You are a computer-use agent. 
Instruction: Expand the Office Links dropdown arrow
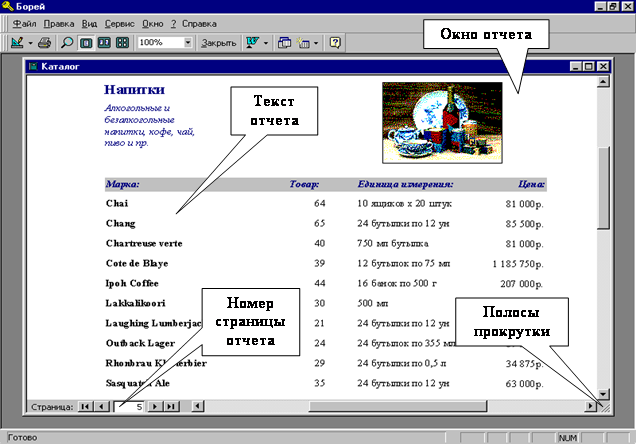(265, 43)
